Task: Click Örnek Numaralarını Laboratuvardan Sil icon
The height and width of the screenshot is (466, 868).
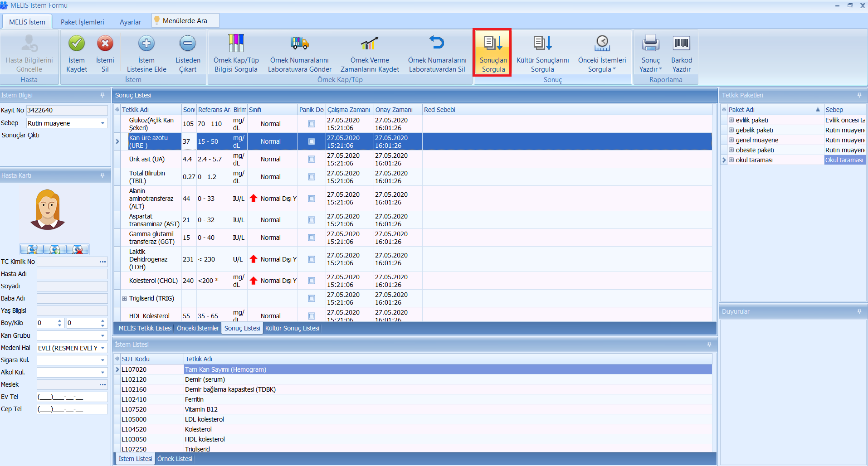Action: (437, 43)
